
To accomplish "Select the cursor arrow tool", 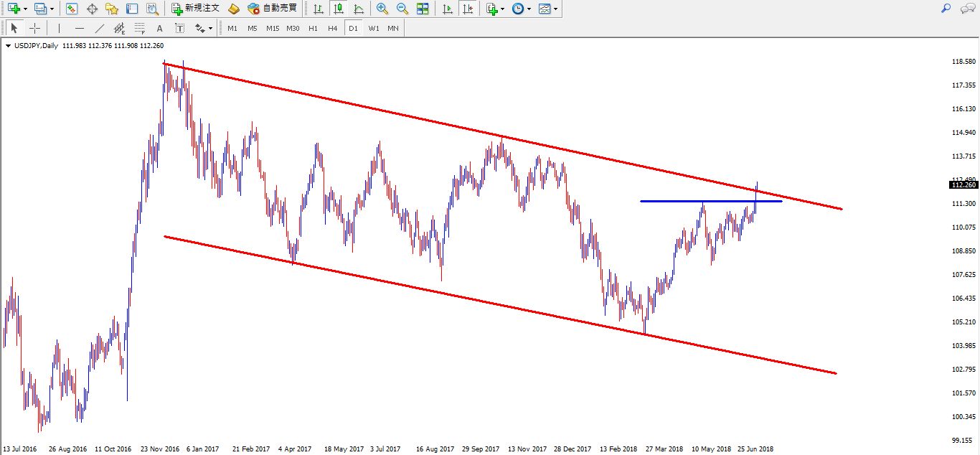I will [x=14, y=28].
